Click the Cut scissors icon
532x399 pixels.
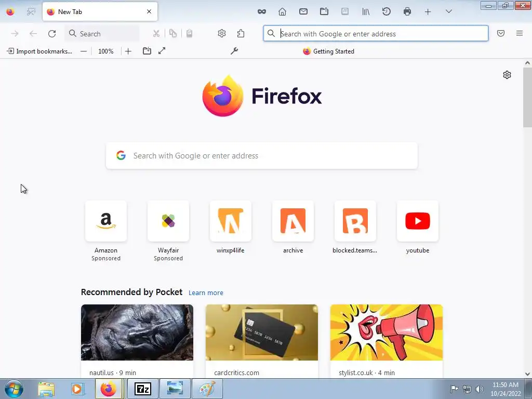click(156, 34)
